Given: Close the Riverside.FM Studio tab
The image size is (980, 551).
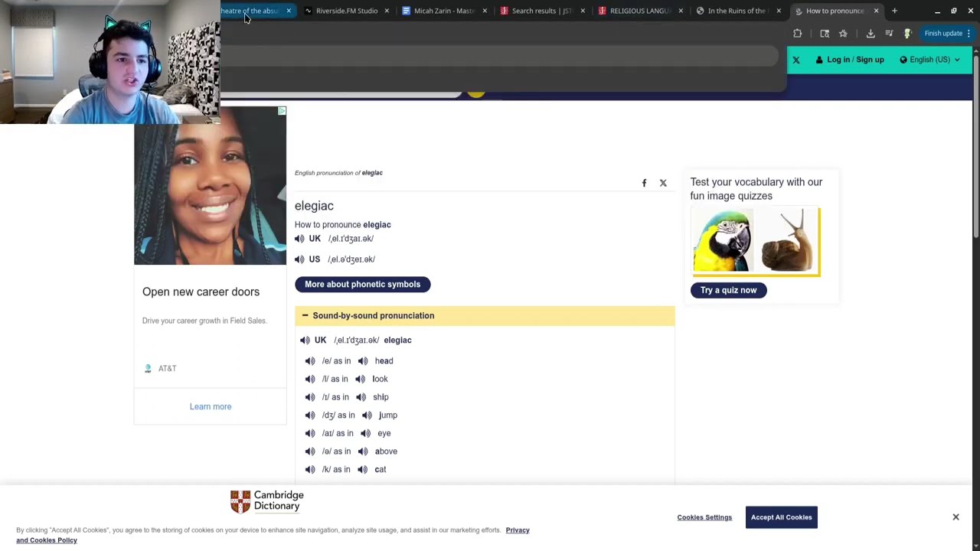Looking at the screenshot, I should point(387,11).
